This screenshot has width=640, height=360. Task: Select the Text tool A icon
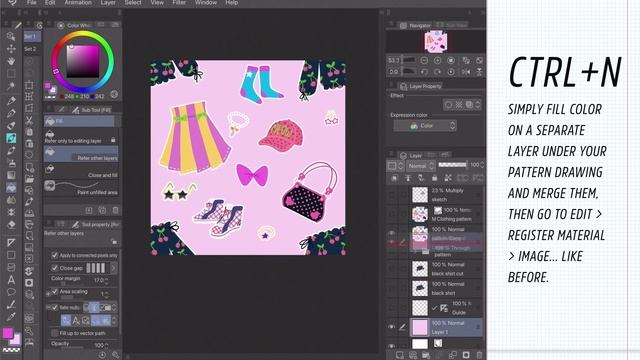pos(11,280)
